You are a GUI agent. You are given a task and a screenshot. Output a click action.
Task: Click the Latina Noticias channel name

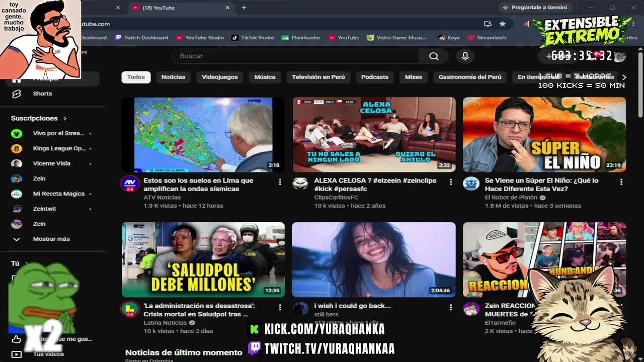click(x=165, y=323)
